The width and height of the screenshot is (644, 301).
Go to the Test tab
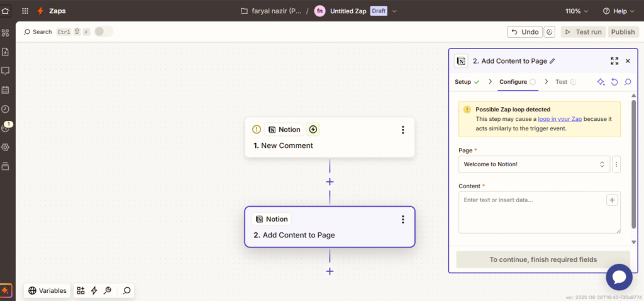point(565,82)
